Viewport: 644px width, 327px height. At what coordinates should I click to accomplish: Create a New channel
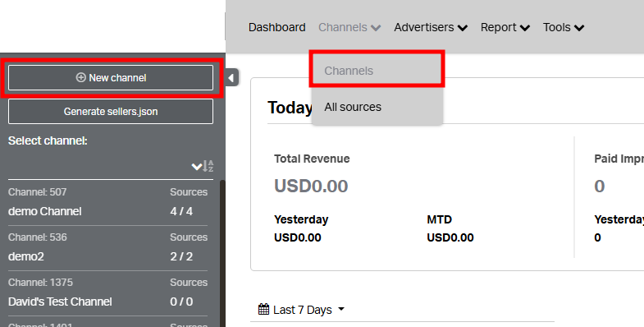click(111, 77)
